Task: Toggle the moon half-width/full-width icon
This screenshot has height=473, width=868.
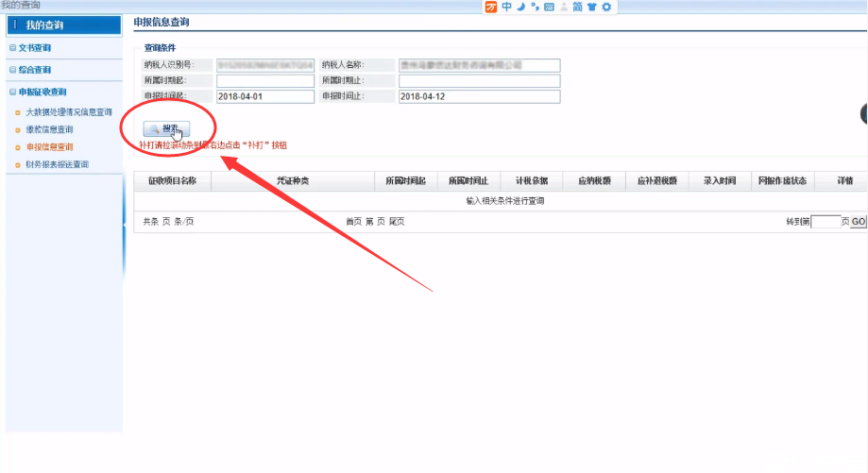Action: [x=520, y=7]
